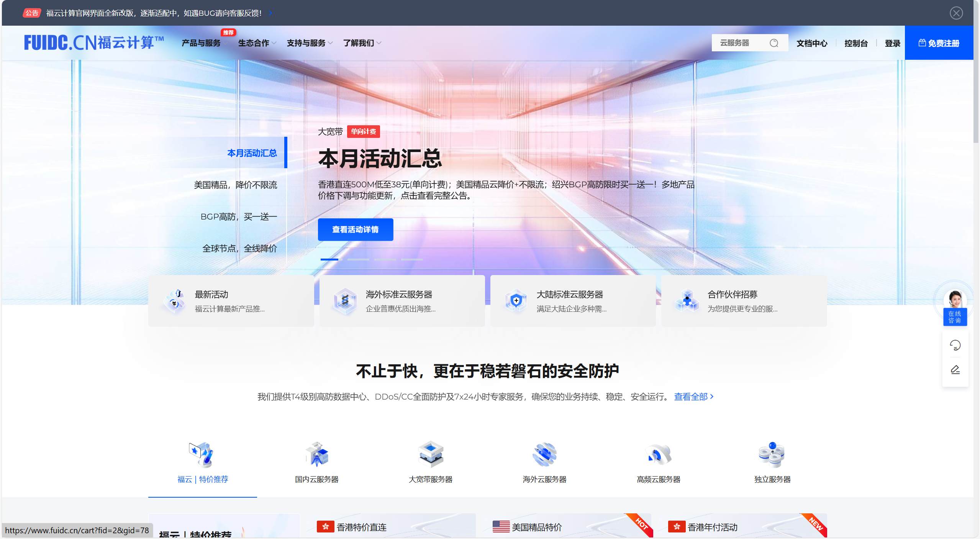Click the feedback pencil icon in floating panel
Screen dimensions: 980x539
955,369
